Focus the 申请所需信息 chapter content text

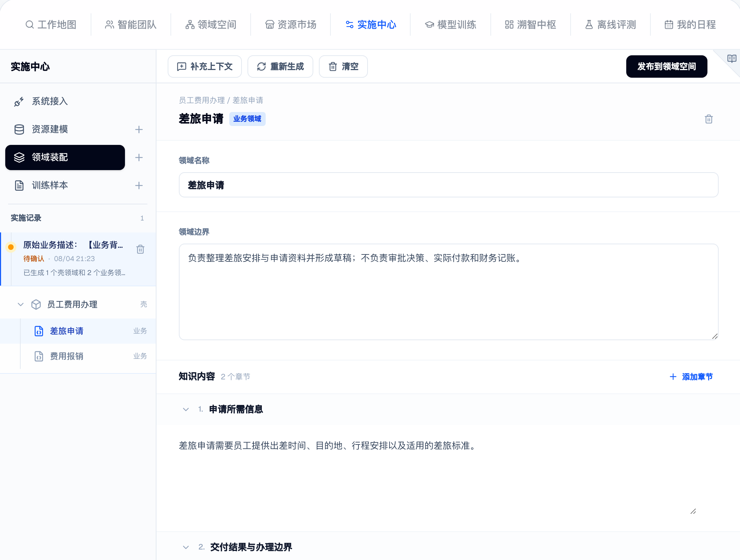tap(438, 476)
